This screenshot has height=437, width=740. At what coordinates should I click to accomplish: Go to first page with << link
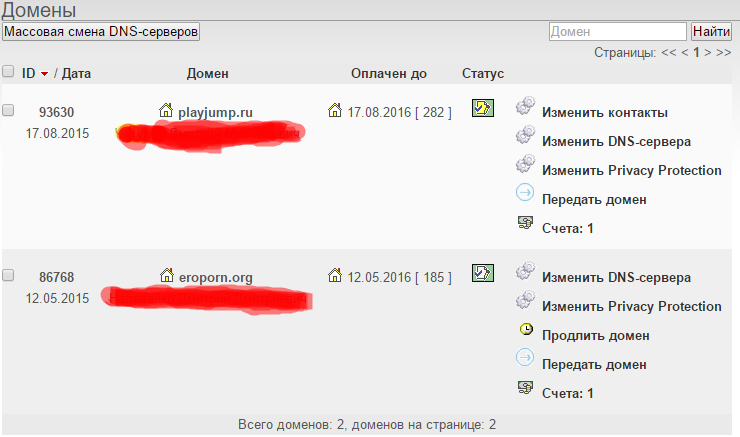(669, 52)
